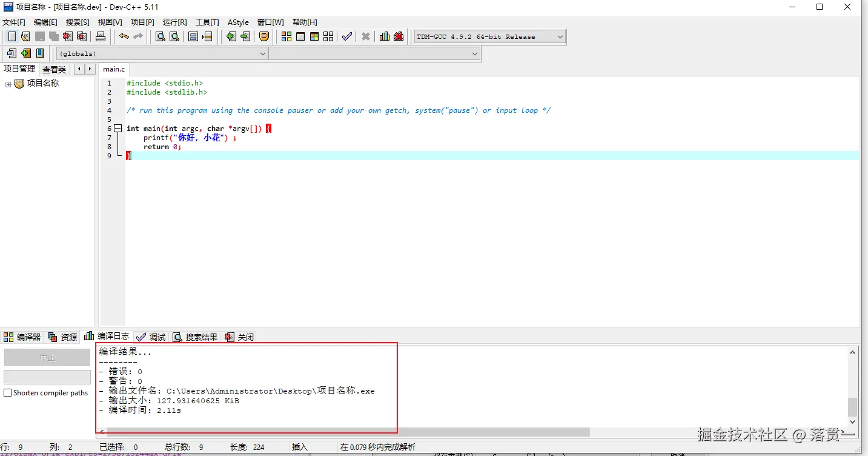Image resolution: width=868 pixels, height=456 pixels.
Task: Compile the project with four-square icon
Action: coord(287,36)
